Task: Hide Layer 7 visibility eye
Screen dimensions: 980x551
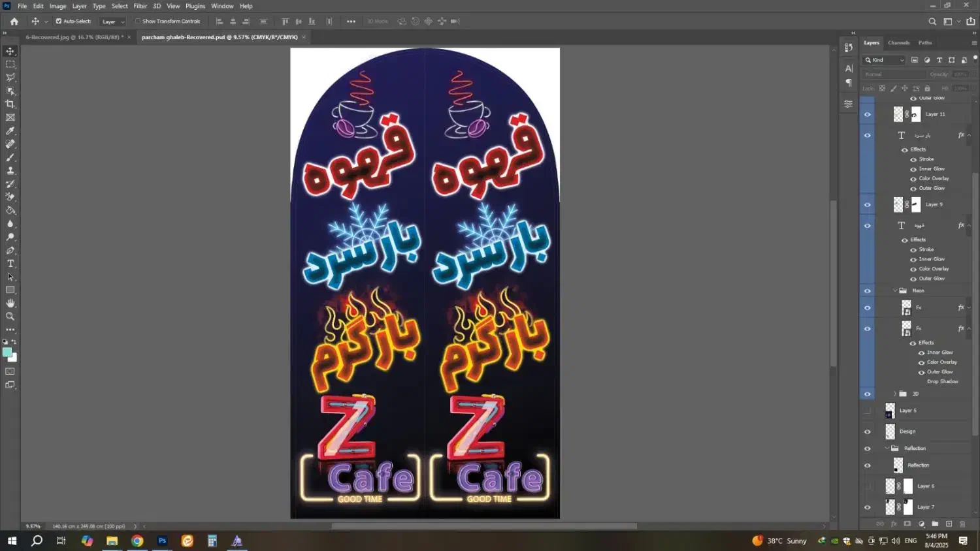Action: click(x=868, y=507)
